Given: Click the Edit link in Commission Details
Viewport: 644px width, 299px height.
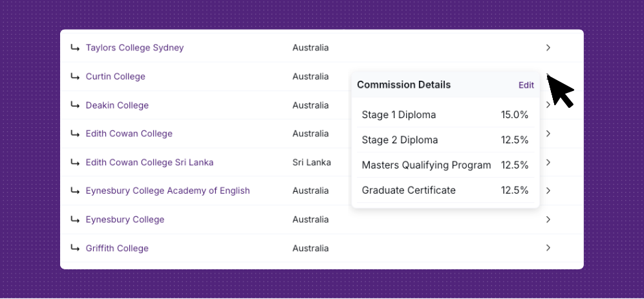Looking at the screenshot, I should 526,85.
